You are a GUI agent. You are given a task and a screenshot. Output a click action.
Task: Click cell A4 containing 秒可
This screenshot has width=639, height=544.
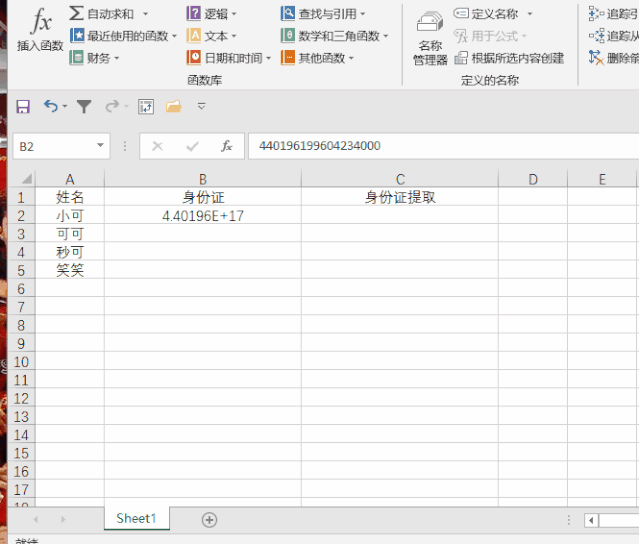point(70,252)
